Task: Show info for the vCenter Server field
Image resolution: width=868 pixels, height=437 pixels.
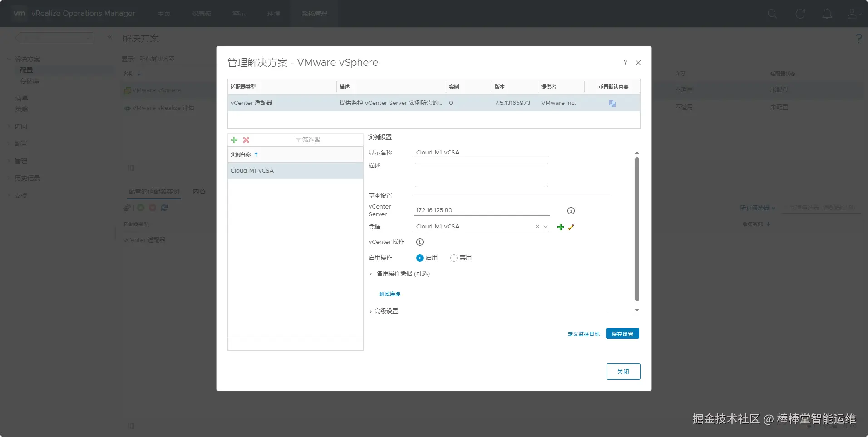Action: 571,211
